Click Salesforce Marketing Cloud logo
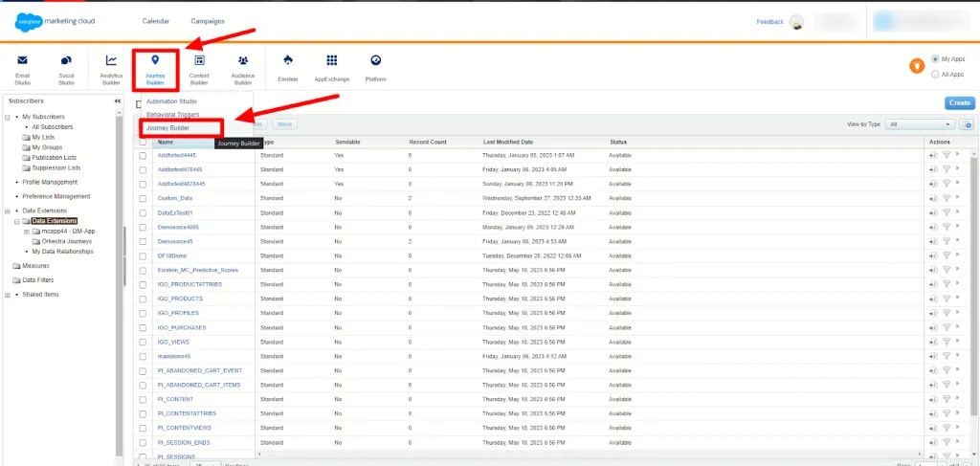 [x=55, y=21]
